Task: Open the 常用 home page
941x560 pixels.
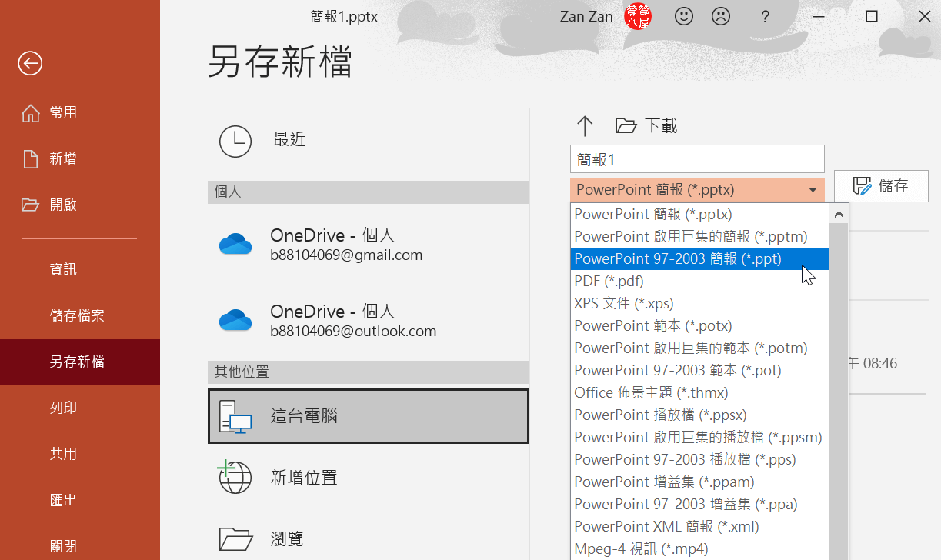Action: [80, 113]
